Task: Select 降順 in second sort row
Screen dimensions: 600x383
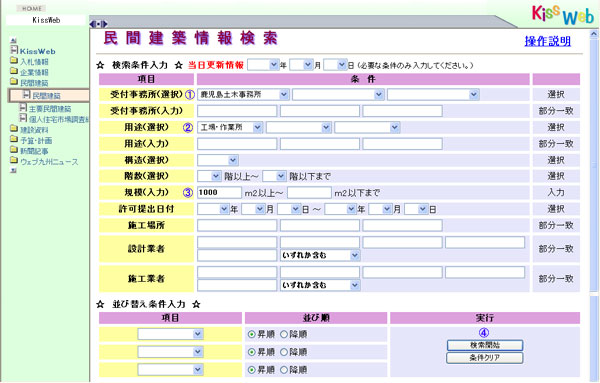Action: pyautogui.click(x=284, y=352)
